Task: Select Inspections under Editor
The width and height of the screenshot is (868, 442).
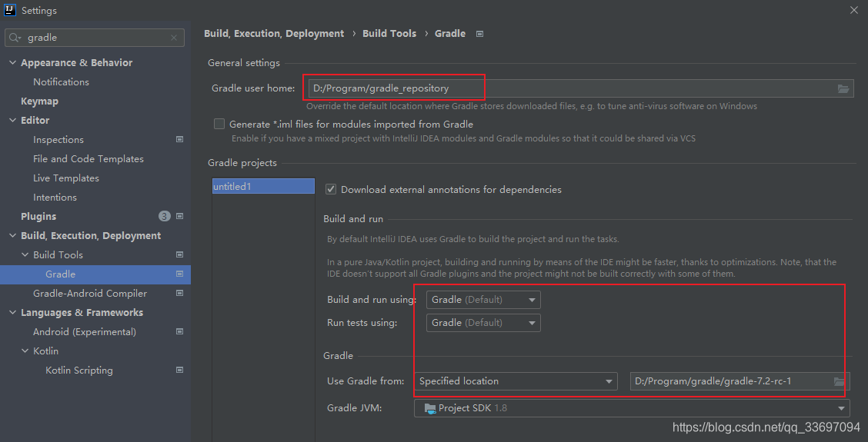Action: [x=58, y=139]
